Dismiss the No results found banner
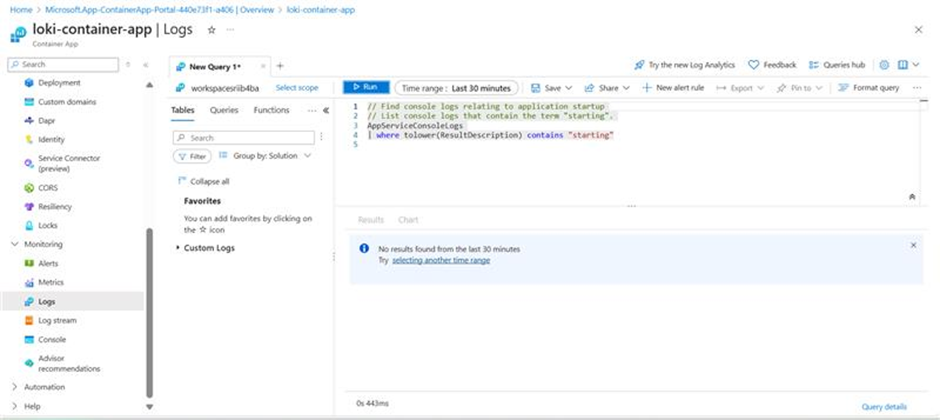Screen dimensions: 940x420 913,245
